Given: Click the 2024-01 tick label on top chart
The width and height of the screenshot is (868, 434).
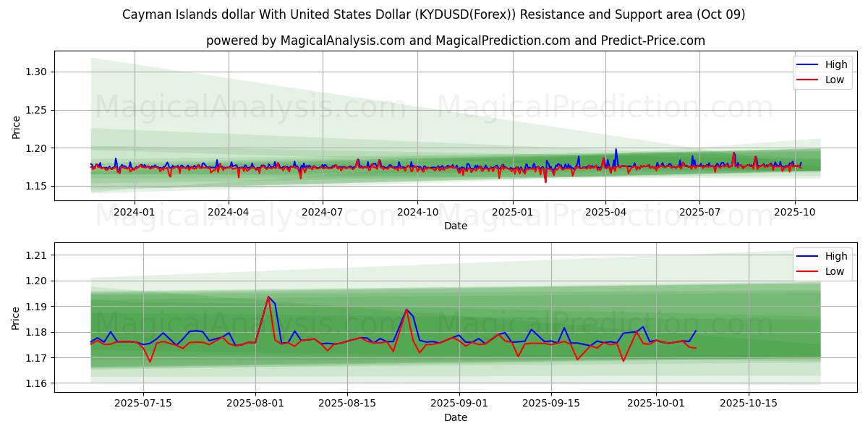Looking at the screenshot, I should (134, 212).
